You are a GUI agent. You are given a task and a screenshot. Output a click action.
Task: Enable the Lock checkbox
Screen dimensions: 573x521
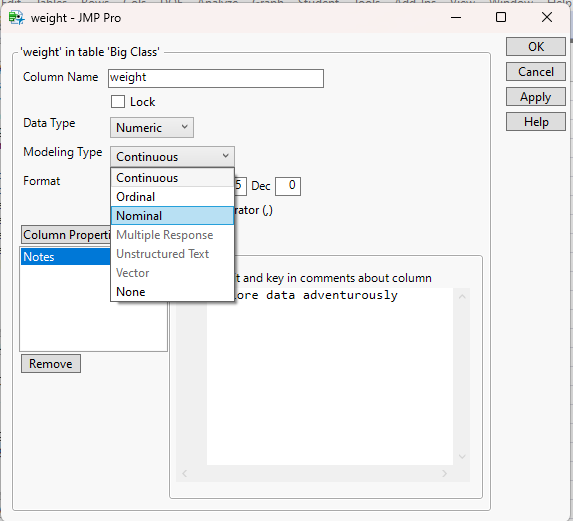[118, 102]
